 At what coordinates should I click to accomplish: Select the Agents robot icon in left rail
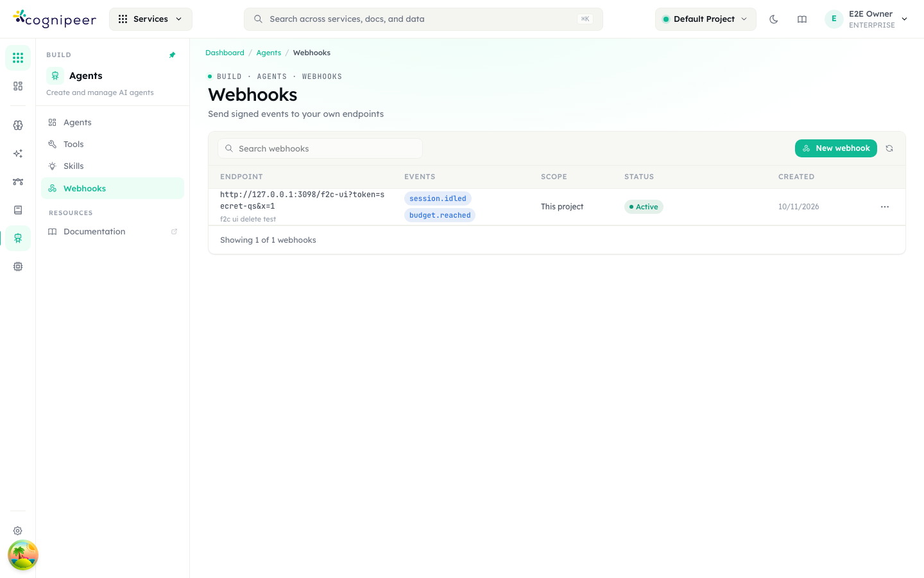pos(18,238)
